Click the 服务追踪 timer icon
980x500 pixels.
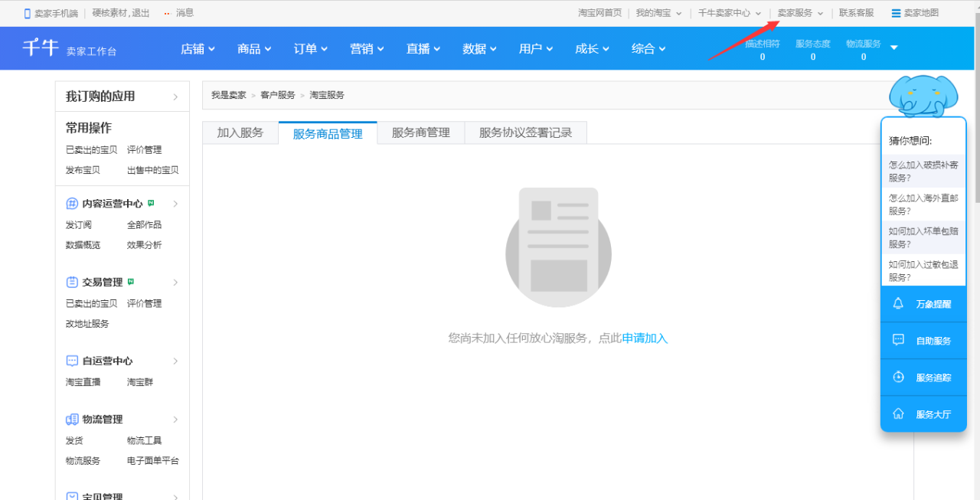(899, 377)
